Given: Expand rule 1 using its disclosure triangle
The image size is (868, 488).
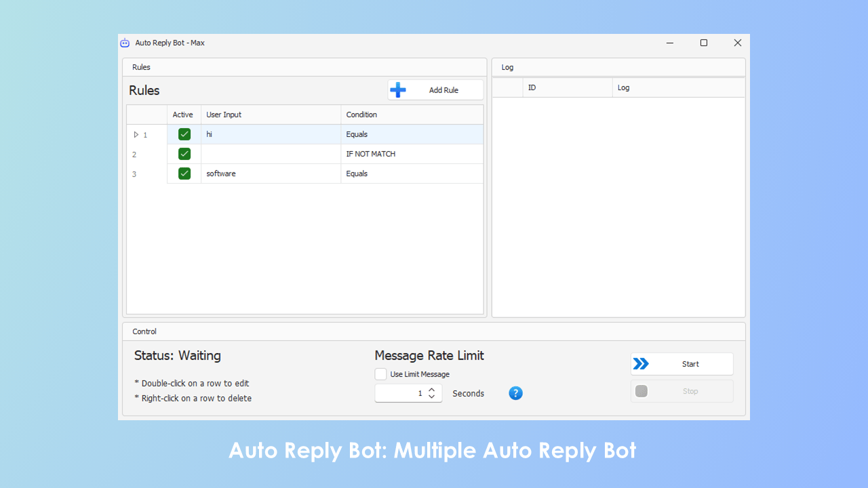Looking at the screenshot, I should click(x=136, y=134).
